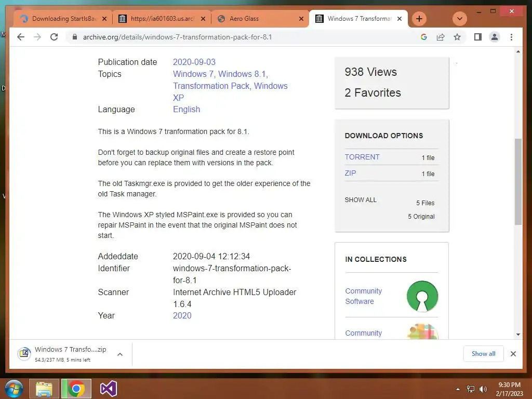Expand download item options chevron
Screen dimensions: 532x399
pos(120,354)
